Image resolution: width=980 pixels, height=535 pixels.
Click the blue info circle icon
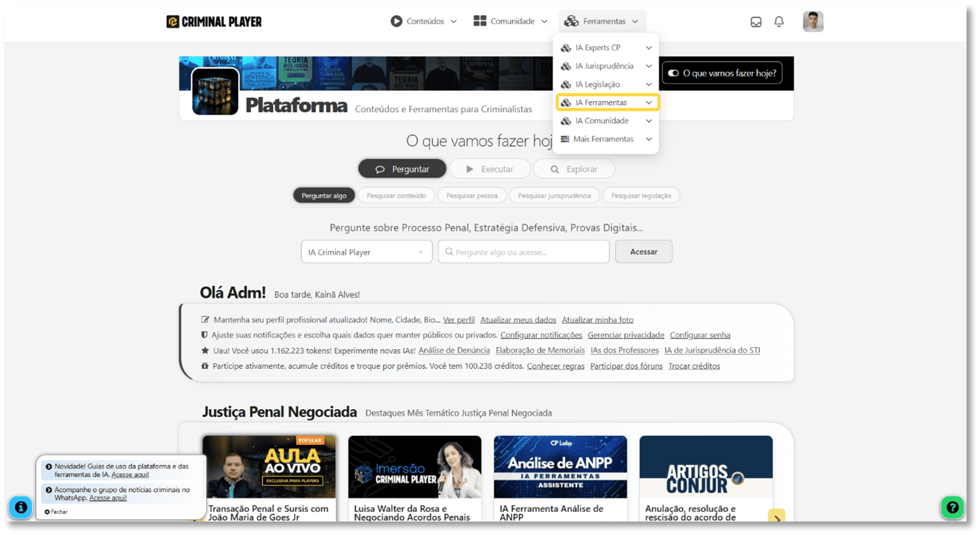tap(21, 507)
